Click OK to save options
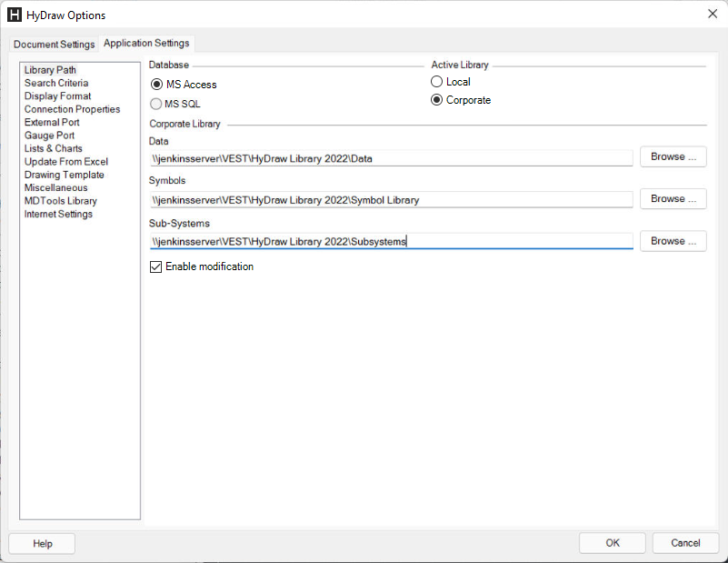The height and width of the screenshot is (563, 728). click(612, 543)
